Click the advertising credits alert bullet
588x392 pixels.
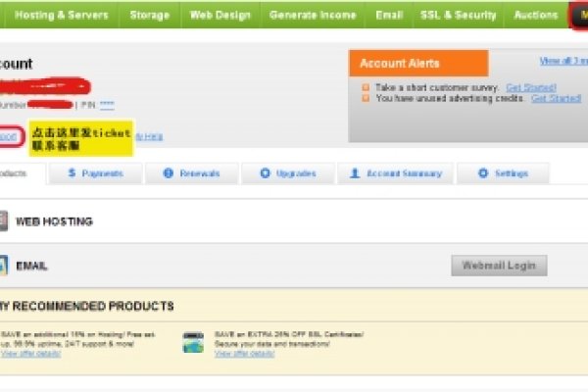coord(364,98)
